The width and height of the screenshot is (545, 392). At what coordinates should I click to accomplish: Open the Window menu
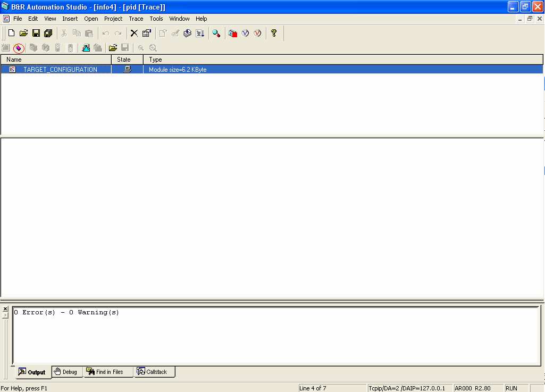(x=179, y=19)
